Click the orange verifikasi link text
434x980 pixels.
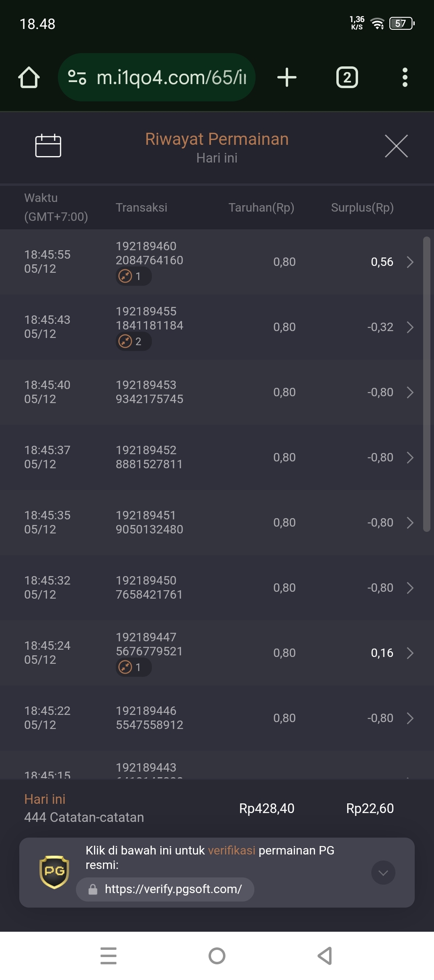pyautogui.click(x=231, y=850)
